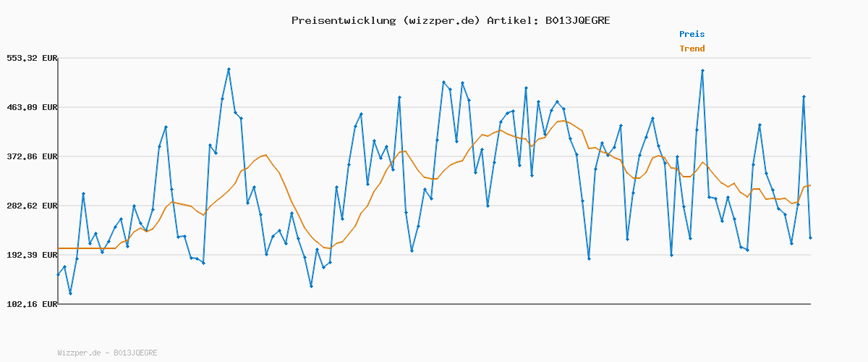The image size is (868, 362).
Task: Click the 372.86 EUR axis label
Action: [x=32, y=156]
